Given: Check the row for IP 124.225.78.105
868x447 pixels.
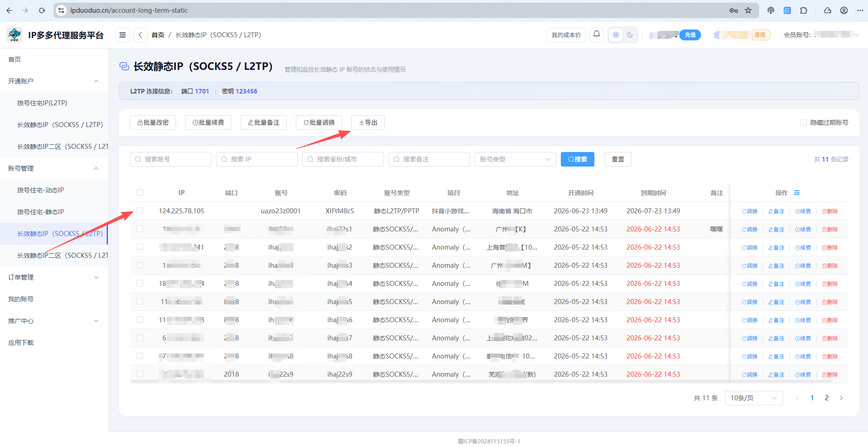Looking at the screenshot, I should [140, 211].
